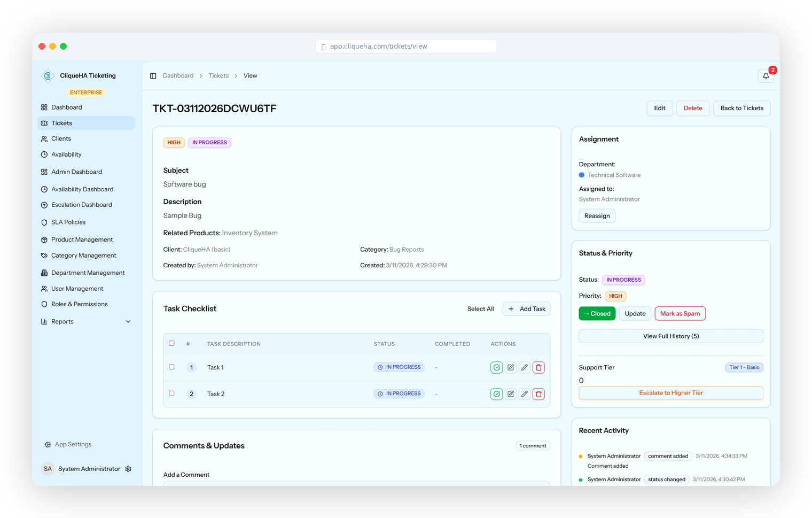Open settings gear beside System Administrator

128,469
